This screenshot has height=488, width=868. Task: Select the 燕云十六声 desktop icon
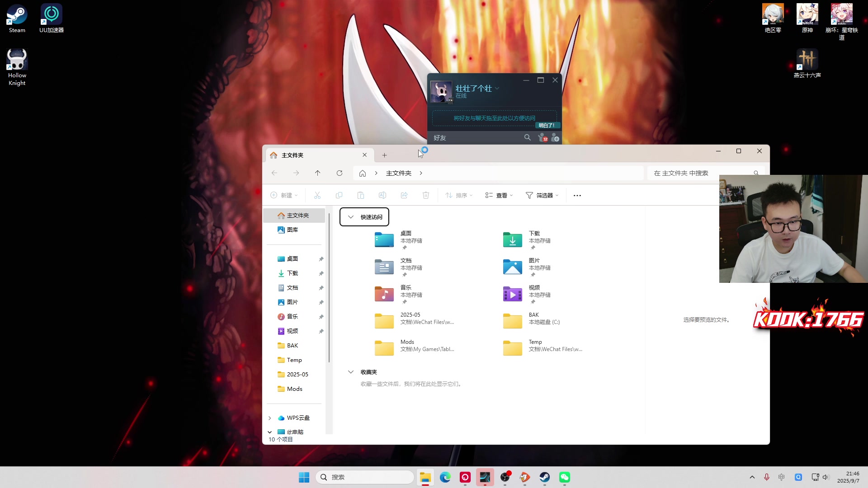(807, 64)
